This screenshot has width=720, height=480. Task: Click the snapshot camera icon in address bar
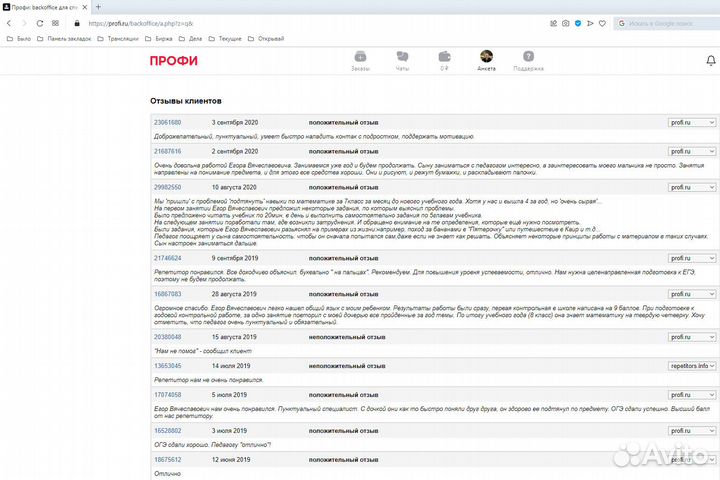click(566, 23)
